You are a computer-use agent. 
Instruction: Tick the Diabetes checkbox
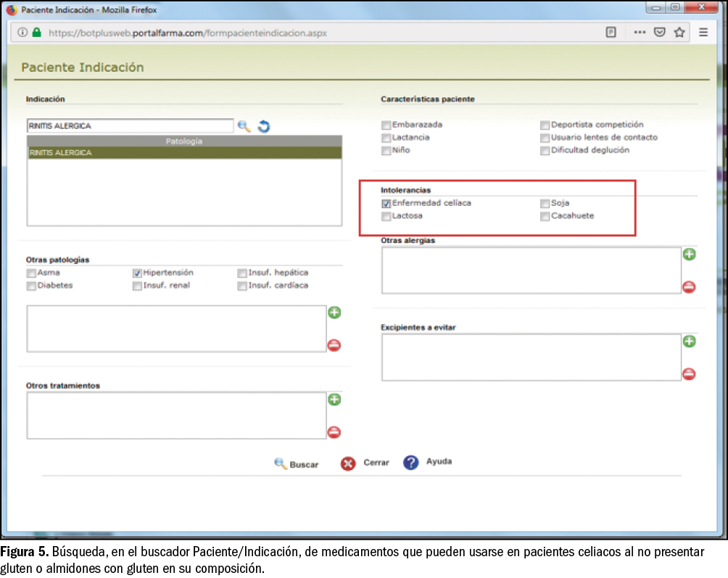[x=31, y=286]
